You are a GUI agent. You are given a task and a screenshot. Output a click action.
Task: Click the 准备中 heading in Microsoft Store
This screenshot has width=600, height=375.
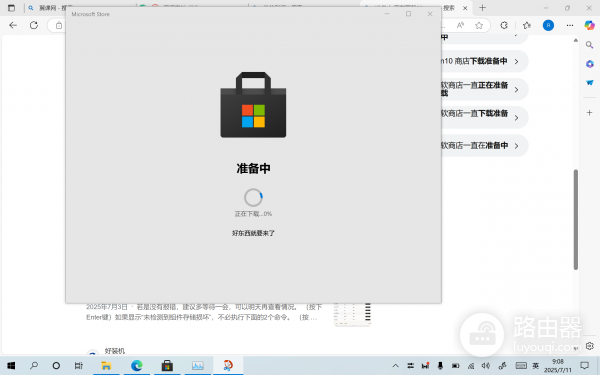[253, 168]
